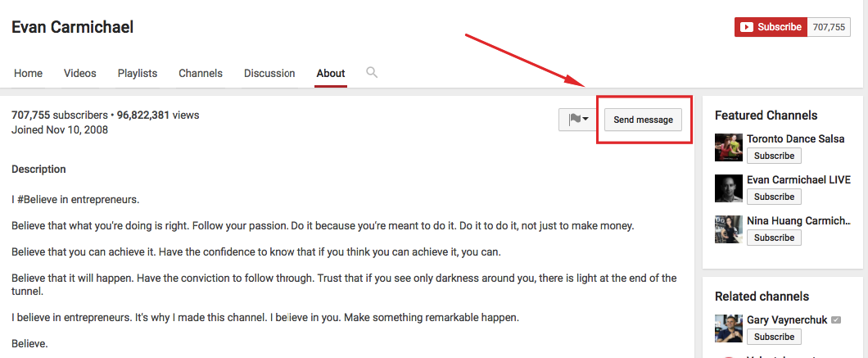The width and height of the screenshot is (868, 358).
Task: Click Nina Huang Carmichael thumbnail
Action: (x=729, y=229)
